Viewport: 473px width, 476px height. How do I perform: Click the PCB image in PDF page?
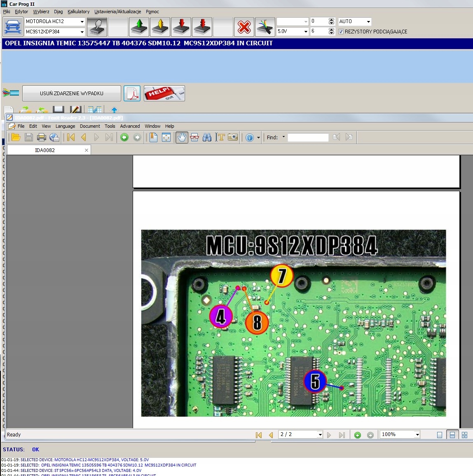coord(293,323)
